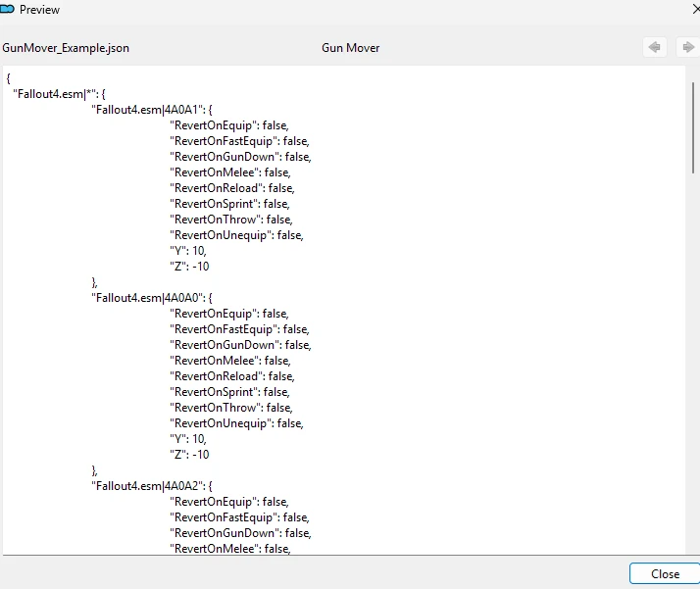The width and height of the screenshot is (700, 589).
Task: Click the "Z": -10 line under 4A0A1
Action: tap(189, 267)
